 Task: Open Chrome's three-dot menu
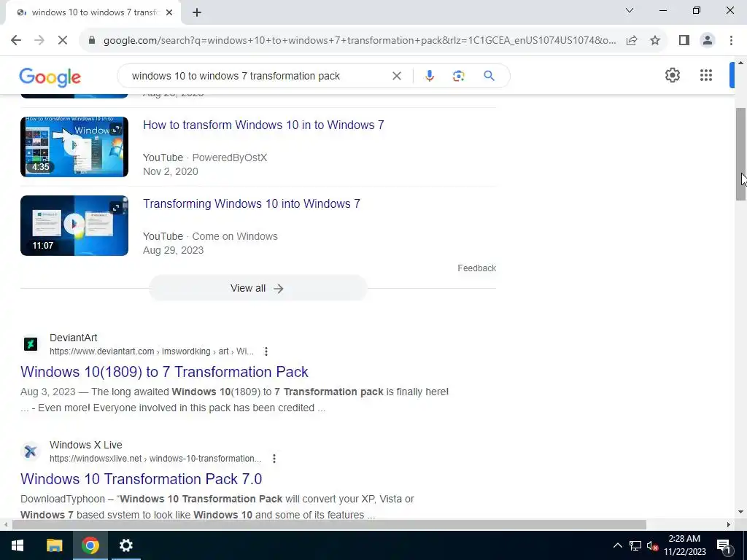[731, 40]
